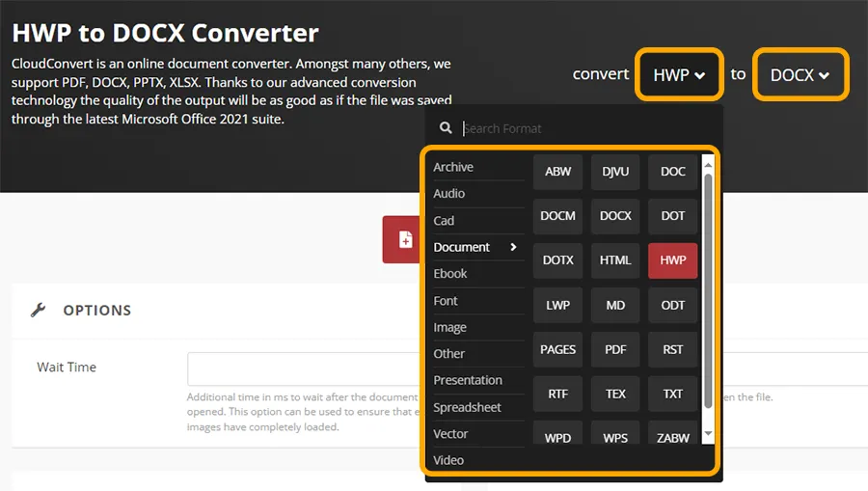The height and width of the screenshot is (491, 868).
Task: Click the search magnifier icon
Action: tap(446, 128)
